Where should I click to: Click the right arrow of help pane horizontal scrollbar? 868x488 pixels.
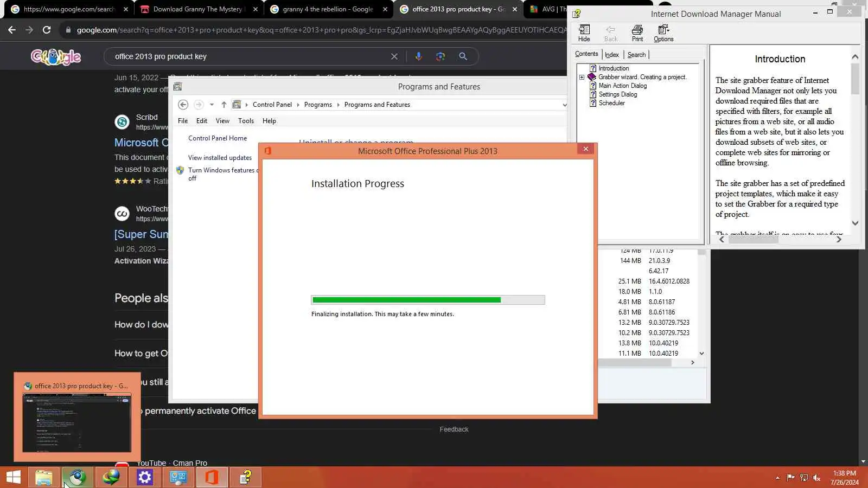(x=839, y=239)
